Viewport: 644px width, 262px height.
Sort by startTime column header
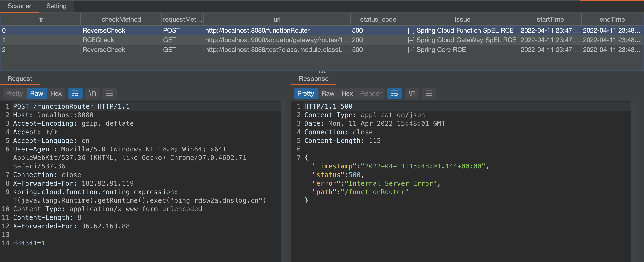(550, 19)
